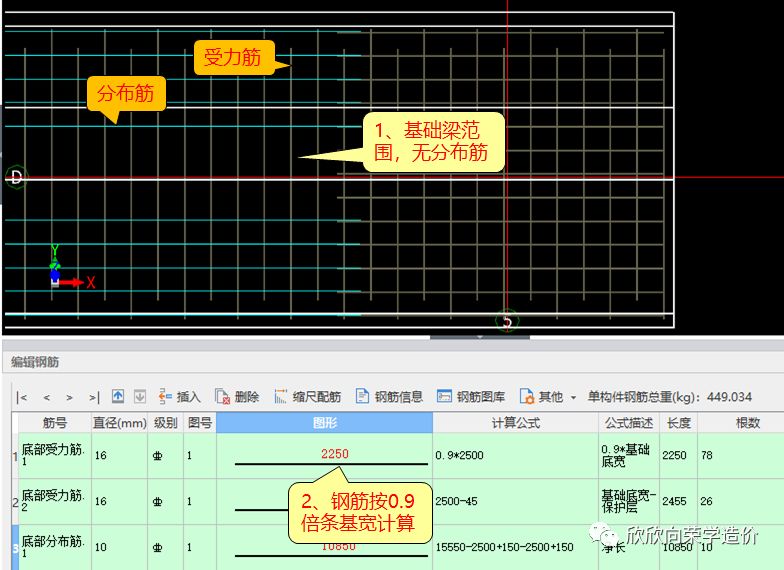
Task: Click the 筋号 column header
Action: tap(55, 423)
